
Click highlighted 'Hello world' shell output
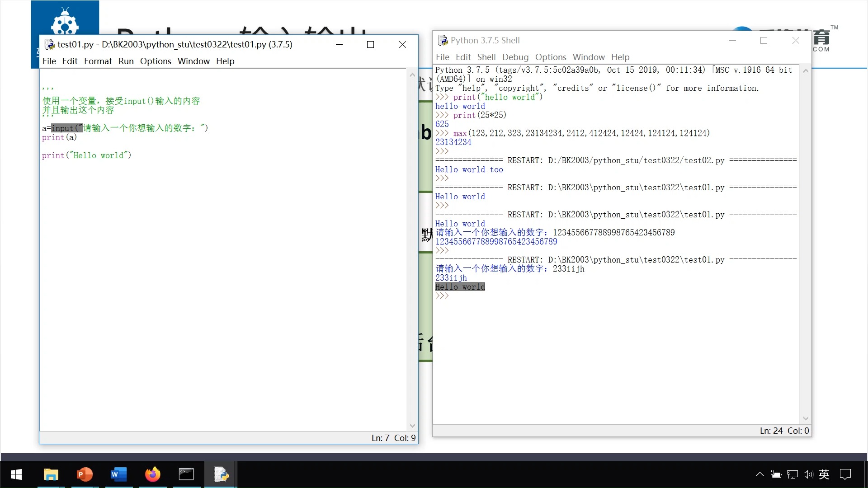460,287
